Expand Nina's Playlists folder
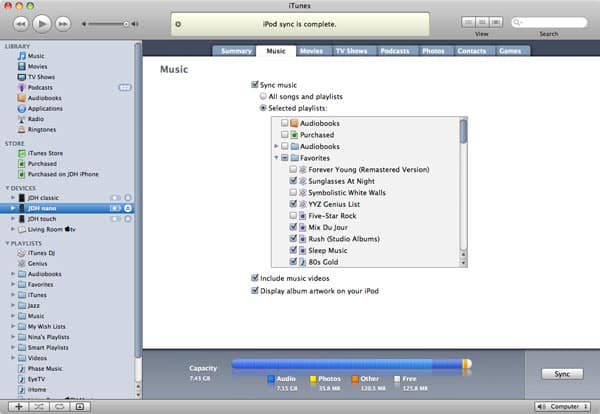This screenshot has height=414, width=600. click(x=13, y=337)
